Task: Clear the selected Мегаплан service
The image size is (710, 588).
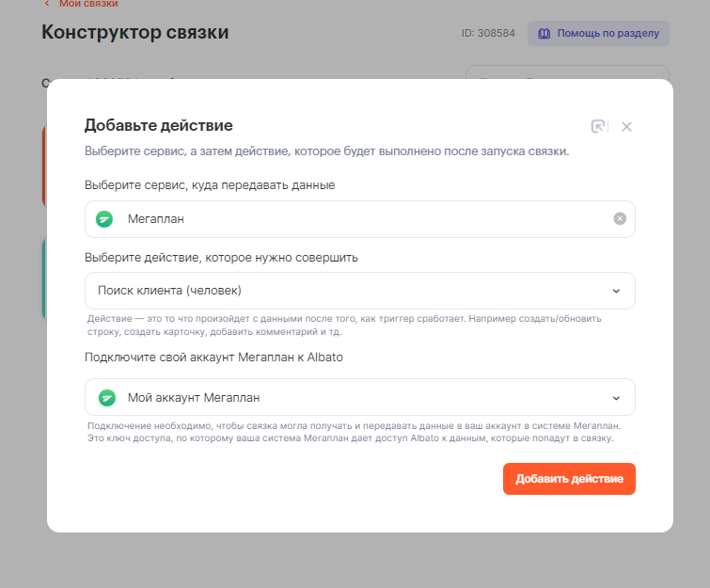Action: [x=620, y=218]
